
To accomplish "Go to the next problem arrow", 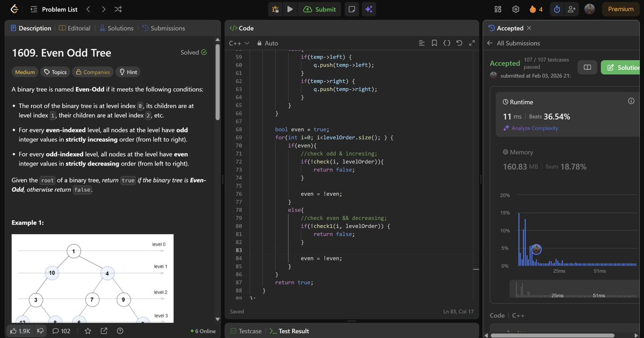I will 103,9.
